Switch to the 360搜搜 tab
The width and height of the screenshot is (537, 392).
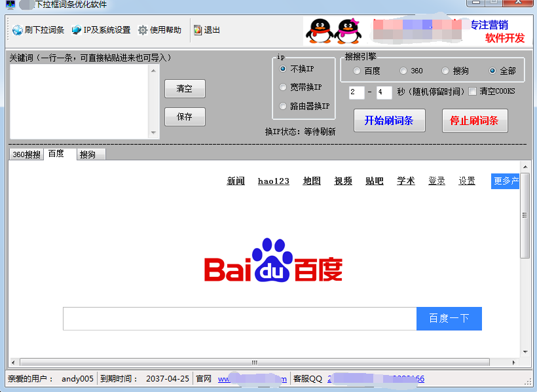pos(26,154)
